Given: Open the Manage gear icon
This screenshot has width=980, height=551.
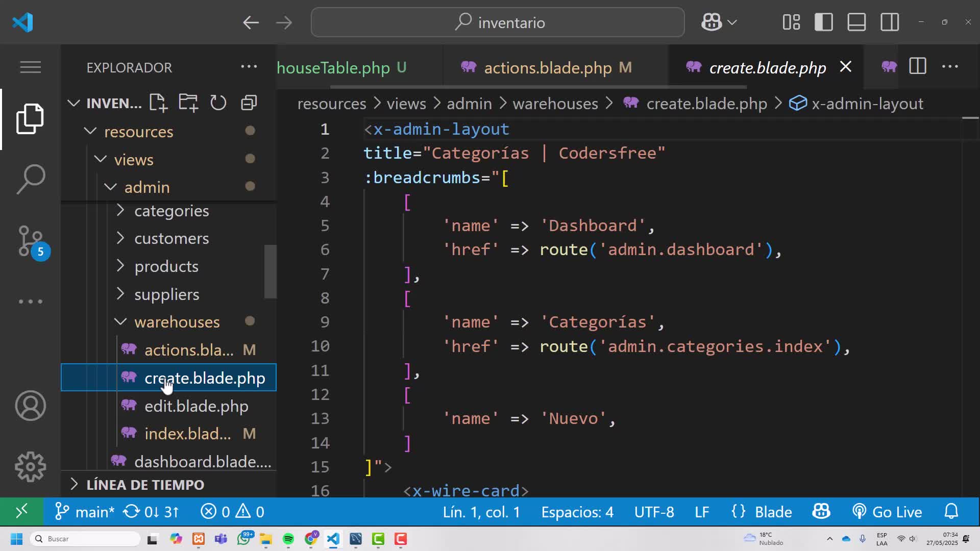Looking at the screenshot, I should coord(30,467).
